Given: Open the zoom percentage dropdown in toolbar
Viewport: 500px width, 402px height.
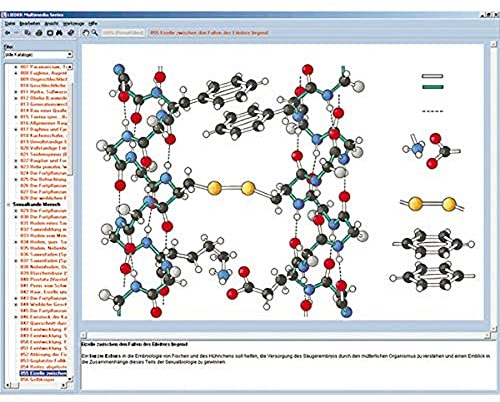Looking at the screenshot, I should click(123, 33).
